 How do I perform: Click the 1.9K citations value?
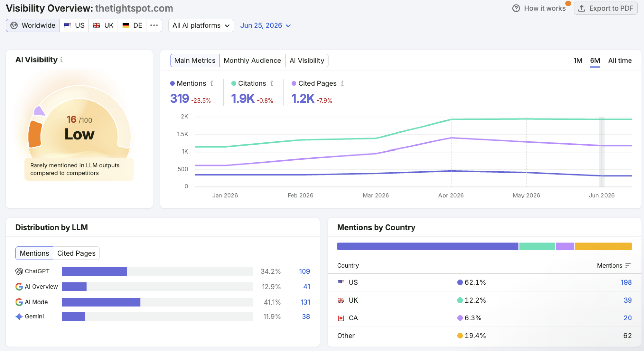[x=243, y=98]
